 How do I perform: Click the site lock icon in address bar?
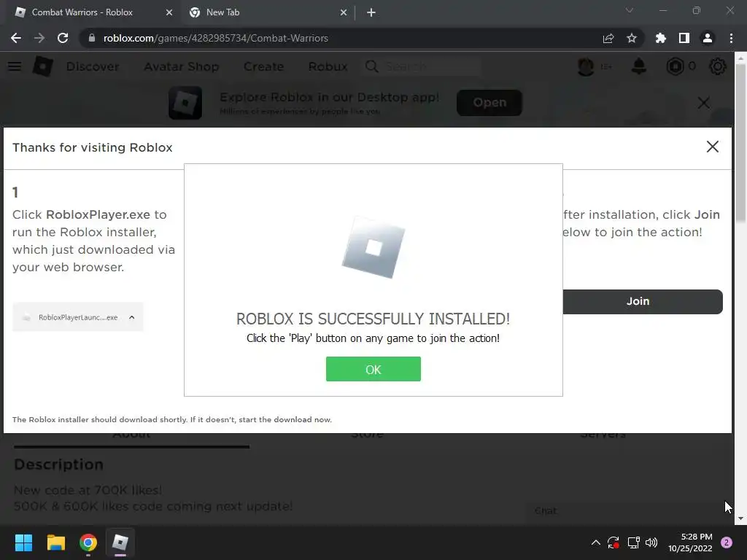coord(91,38)
